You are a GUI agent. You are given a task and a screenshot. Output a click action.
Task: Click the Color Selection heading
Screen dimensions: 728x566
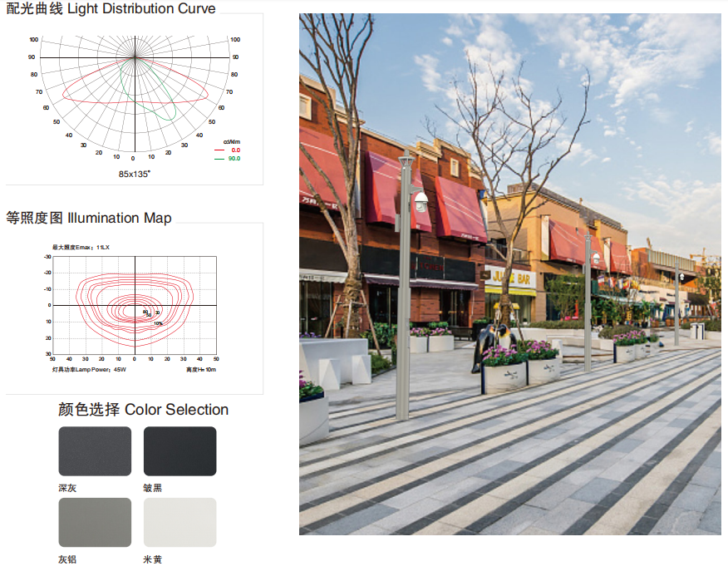(143, 410)
